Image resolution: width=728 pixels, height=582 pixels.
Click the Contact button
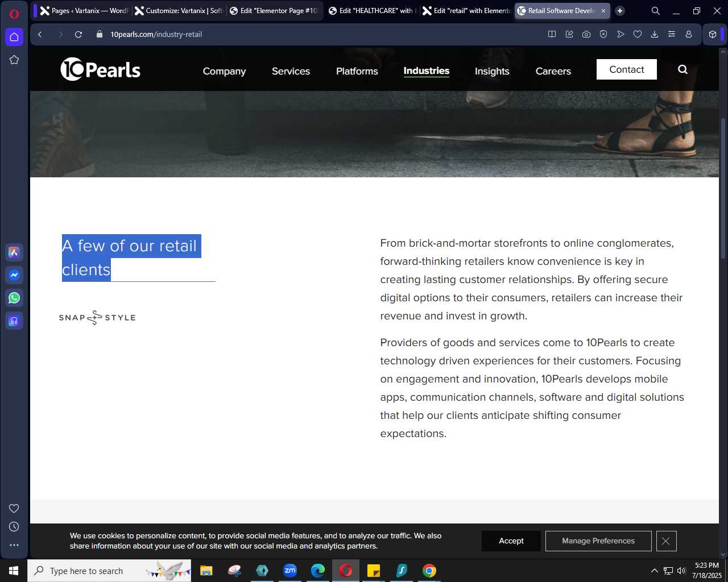[x=627, y=69]
